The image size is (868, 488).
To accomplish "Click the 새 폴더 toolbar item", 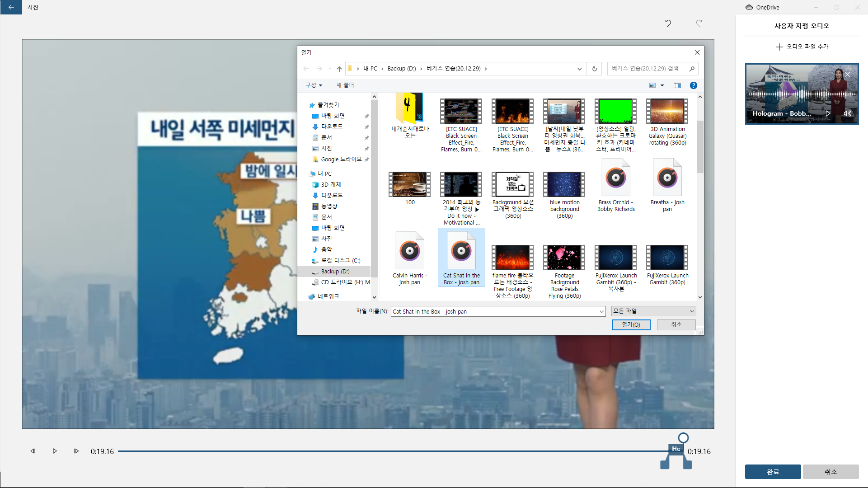I will click(x=345, y=85).
